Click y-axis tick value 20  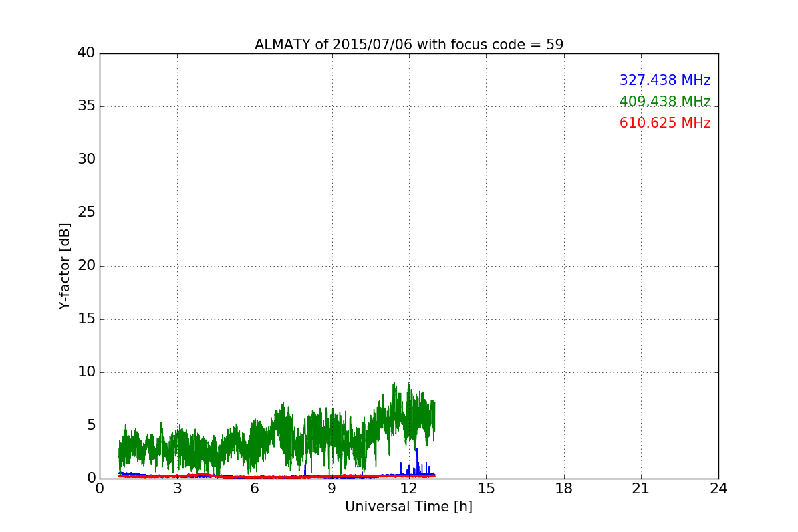pos(86,266)
